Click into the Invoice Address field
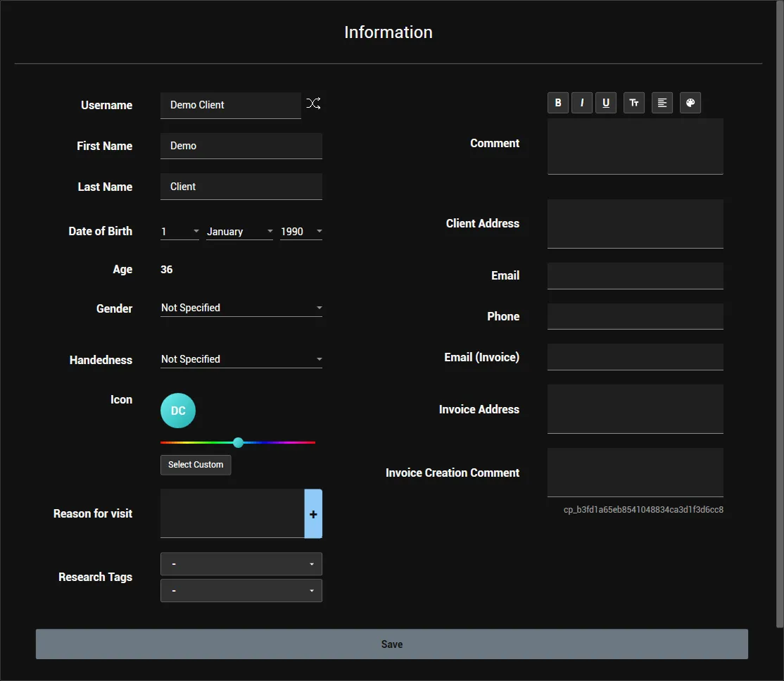This screenshot has width=784, height=681. click(x=636, y=409)
